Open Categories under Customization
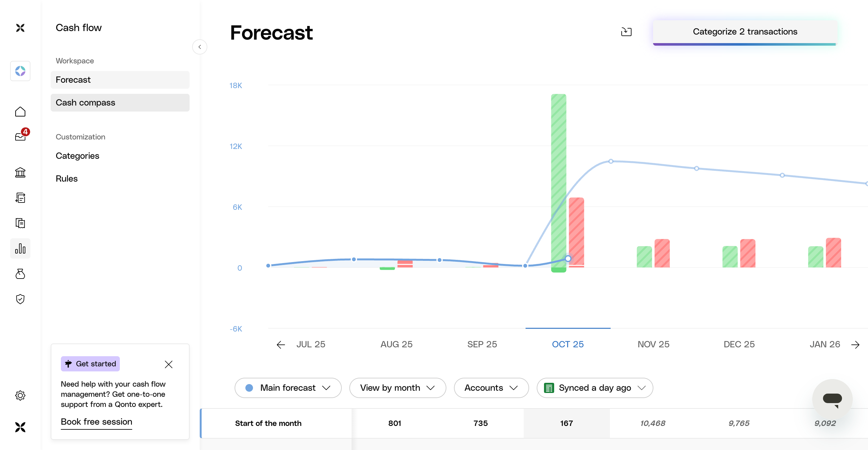Viewport: 868px width, 450px height. point(77,156)
